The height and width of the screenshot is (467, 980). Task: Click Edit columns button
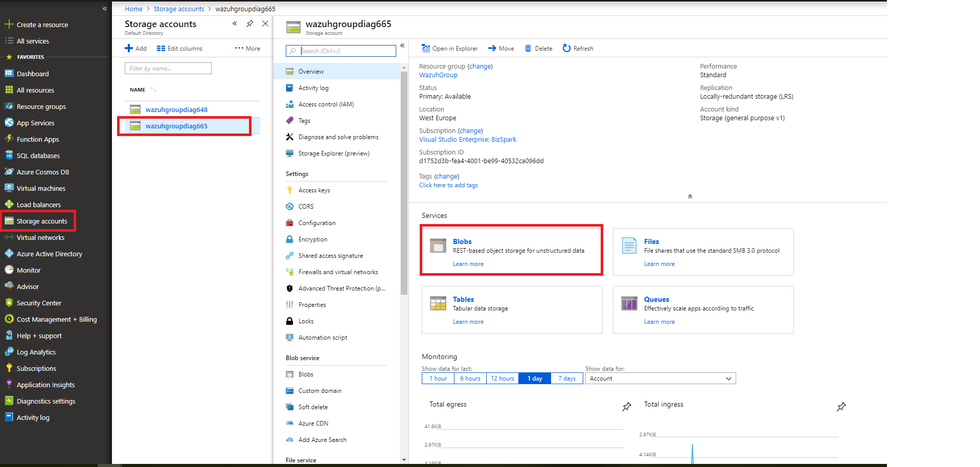pyautogui.click(x=179, y=49)
